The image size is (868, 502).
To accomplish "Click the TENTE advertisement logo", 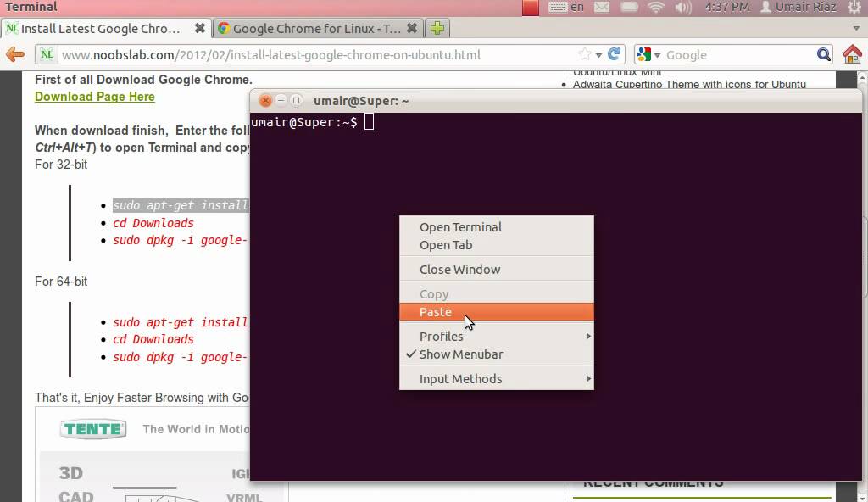I will click(x=93, y=429).
